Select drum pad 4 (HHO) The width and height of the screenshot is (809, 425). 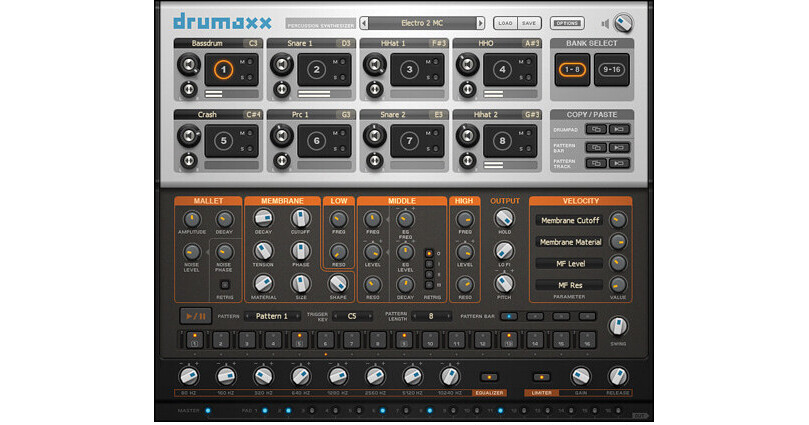[x=502, y=70]
